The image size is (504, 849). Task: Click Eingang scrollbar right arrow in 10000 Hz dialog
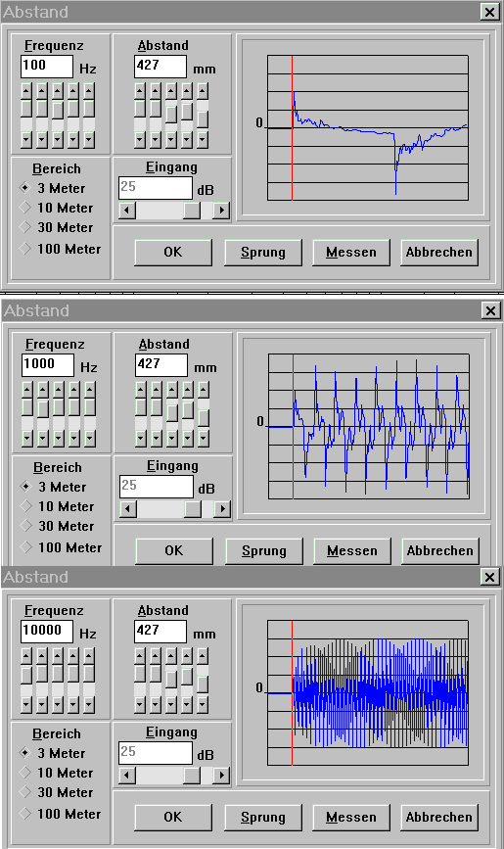[x=221, y=776]
